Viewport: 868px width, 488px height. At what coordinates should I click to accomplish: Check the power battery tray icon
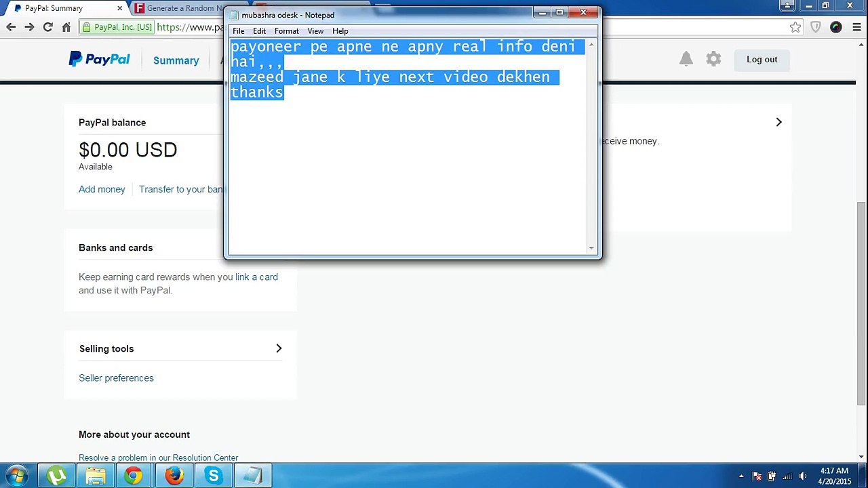(x=772, y=476)
